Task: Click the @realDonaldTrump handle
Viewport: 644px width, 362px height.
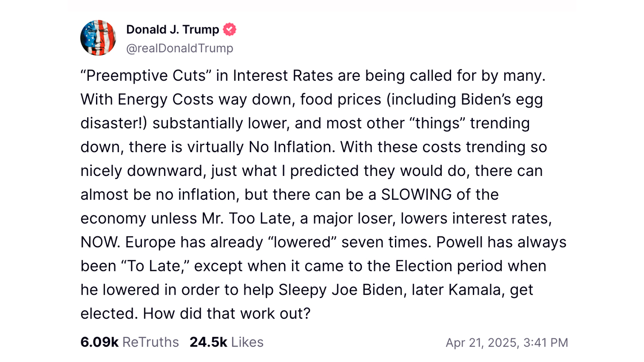Action: [x=180, y=48]
